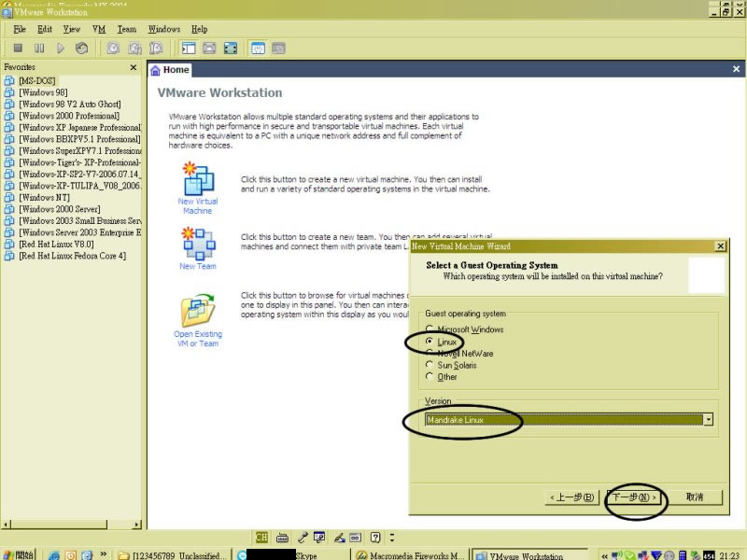Click the Quick Switch toolbar icon
This screenshot has width=747, height=560.
(209, 49)
